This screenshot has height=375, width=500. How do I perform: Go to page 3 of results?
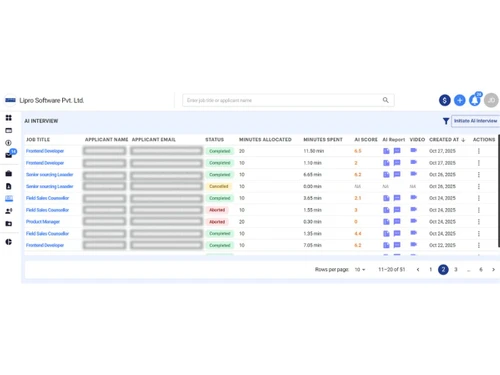point(456,269)
